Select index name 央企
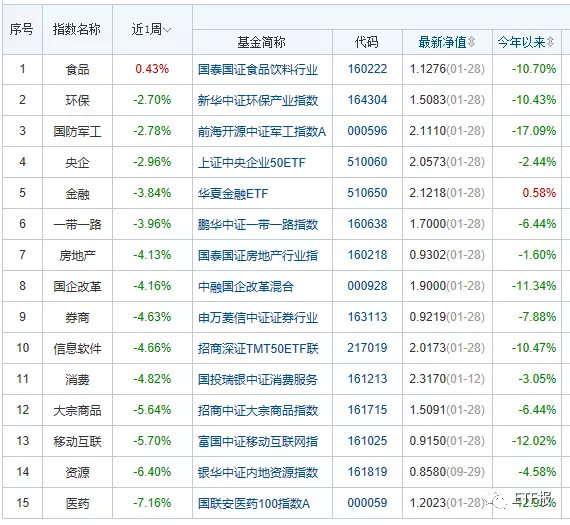This screenshot has width=570, height=525. click(77, 162)
